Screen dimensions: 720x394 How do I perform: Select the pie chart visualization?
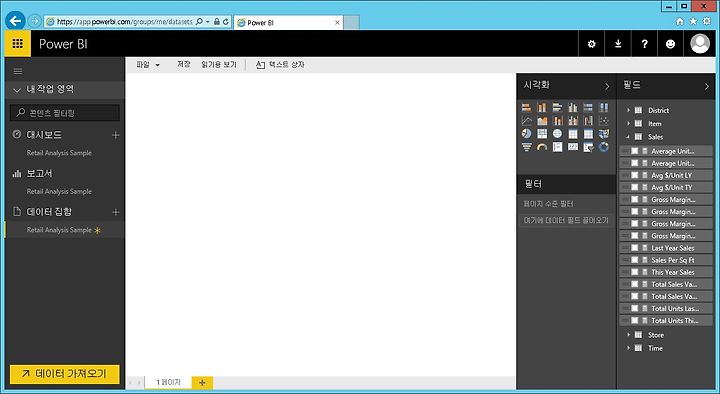[527, 134]
